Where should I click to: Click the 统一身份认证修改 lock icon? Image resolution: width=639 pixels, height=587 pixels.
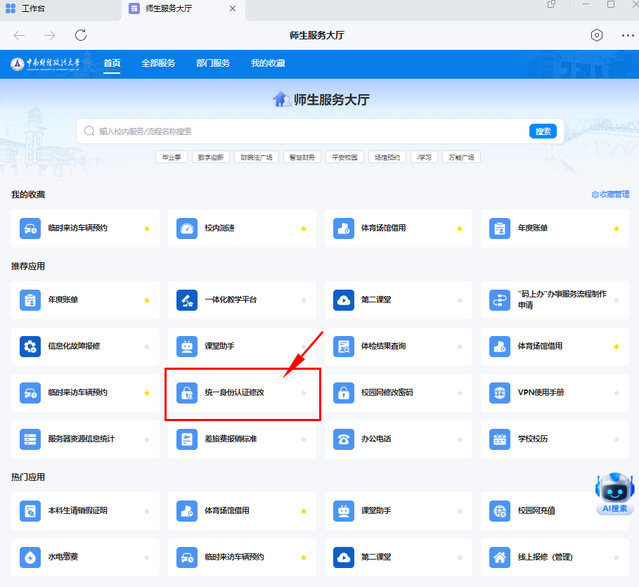click(x=187, y=393)
